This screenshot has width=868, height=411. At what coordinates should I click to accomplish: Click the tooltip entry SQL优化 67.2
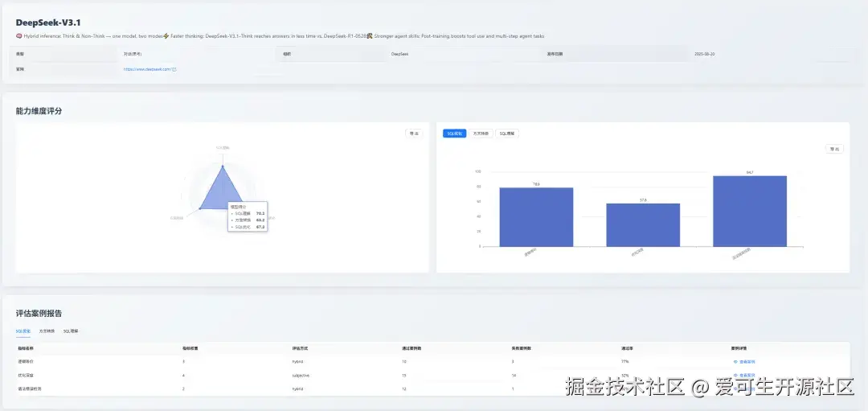click(248, 227)
